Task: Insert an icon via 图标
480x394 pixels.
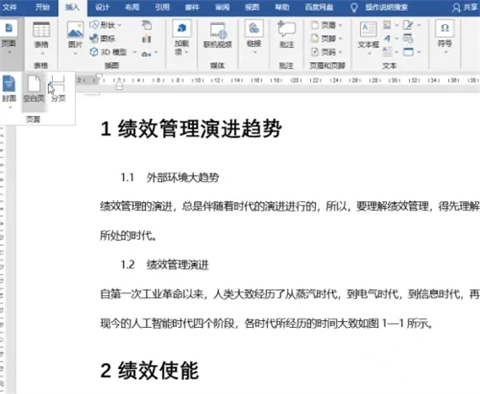Action: click(x=102, y=38)
